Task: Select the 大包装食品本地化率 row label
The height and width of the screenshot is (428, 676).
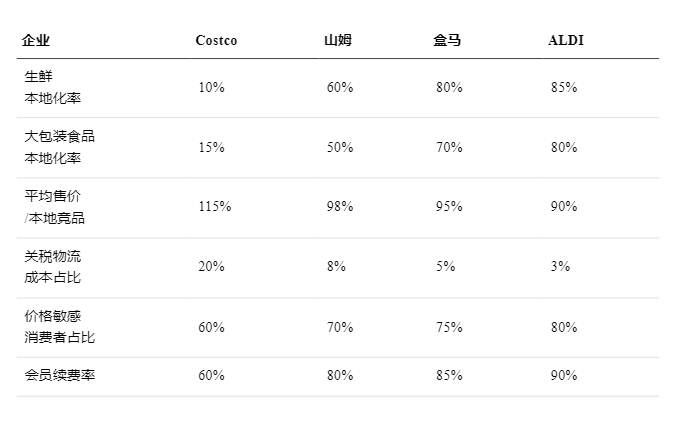Action: click(x=59, y=147)
